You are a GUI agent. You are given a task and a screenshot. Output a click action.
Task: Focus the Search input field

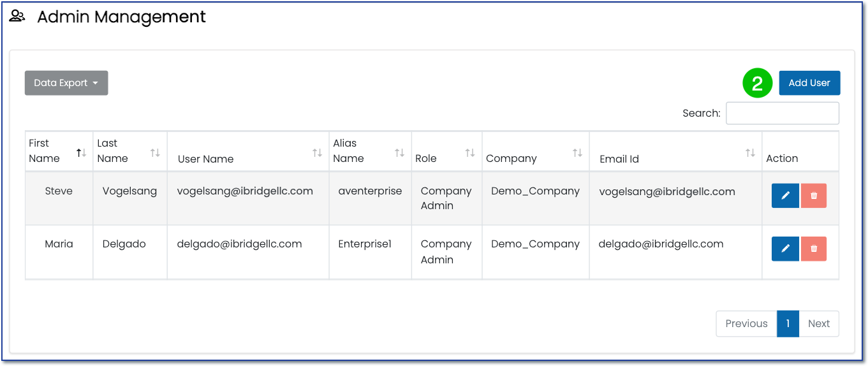click(783, 113)
